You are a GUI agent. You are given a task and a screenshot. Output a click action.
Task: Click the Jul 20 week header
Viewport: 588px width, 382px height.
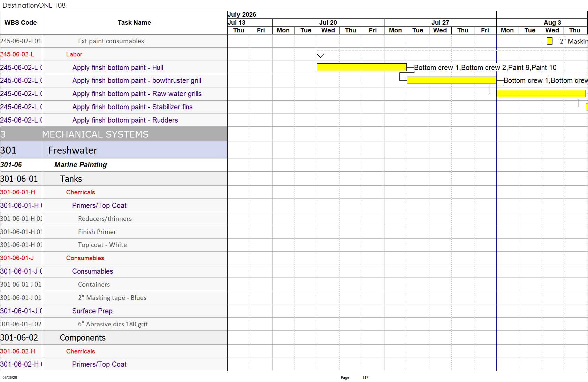click(x=328, y=23)
